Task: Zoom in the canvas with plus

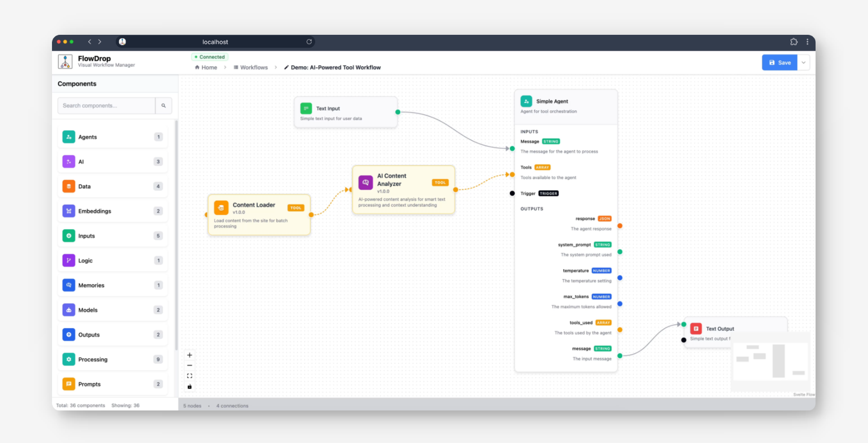Action: tap(190, 355)
